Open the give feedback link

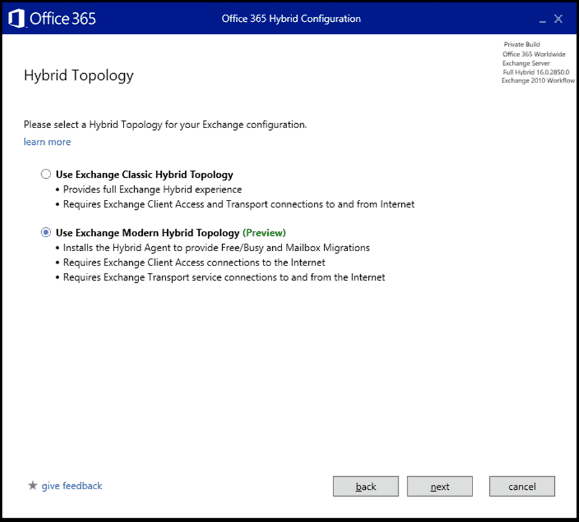[x=72, y=486]
